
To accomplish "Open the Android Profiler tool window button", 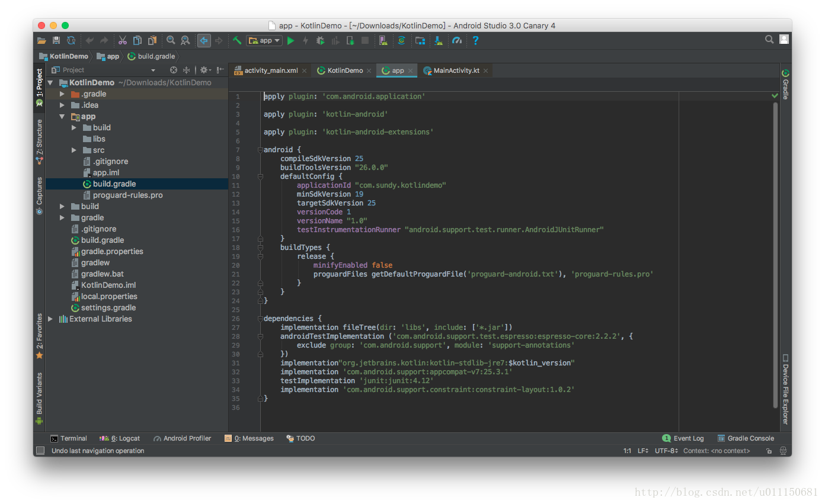I will (182, 438).
